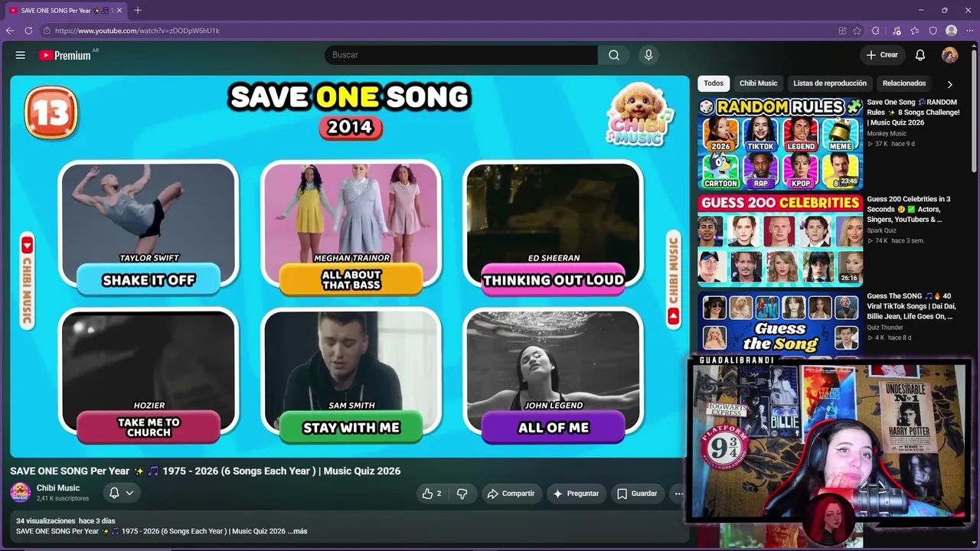This screenshot has height=551, width=980.
Task: Show more filter chips with right chevron
Action: tap(949, 84)
